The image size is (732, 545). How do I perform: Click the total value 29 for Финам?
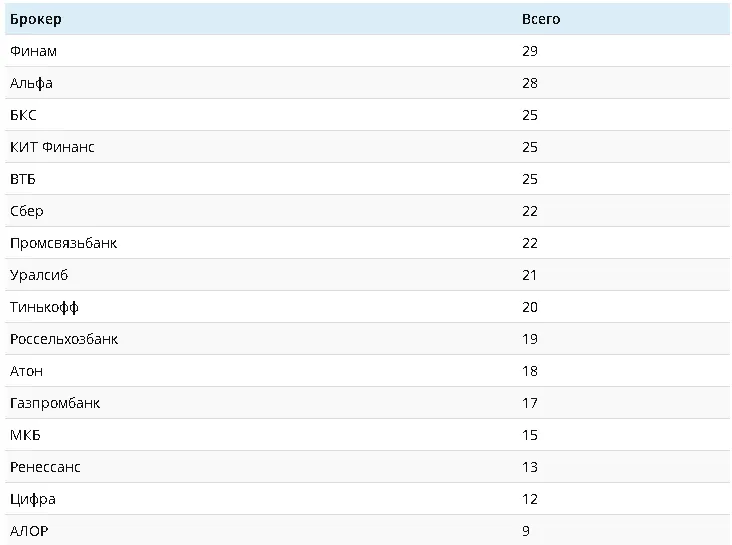(x=530, y=51)
